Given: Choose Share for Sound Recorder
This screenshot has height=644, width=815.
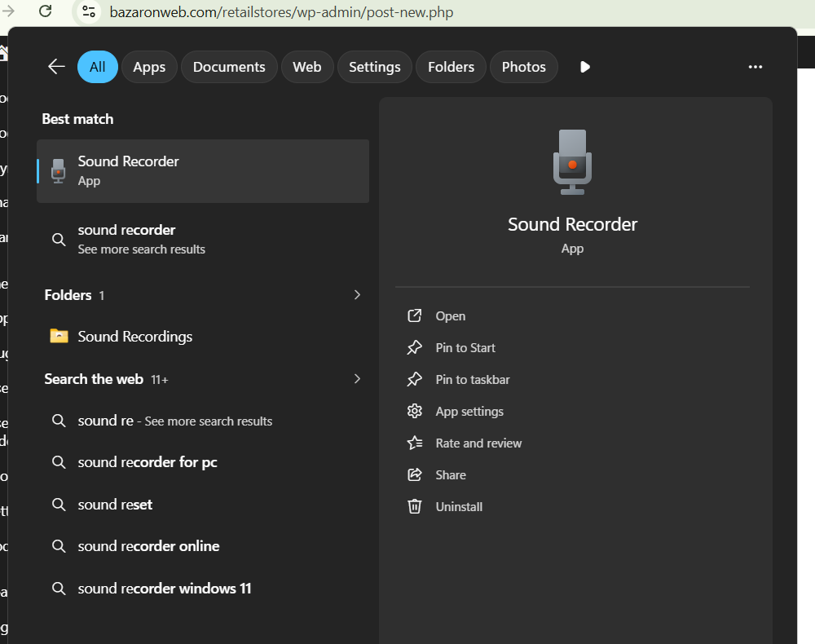Looking at the screenshot, I should pos(450,474).
